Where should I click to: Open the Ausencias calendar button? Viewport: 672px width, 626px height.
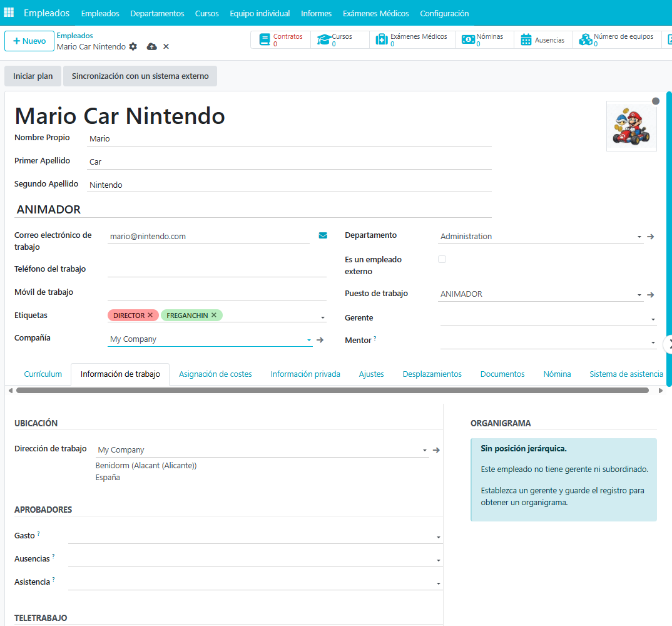[543, 40]
